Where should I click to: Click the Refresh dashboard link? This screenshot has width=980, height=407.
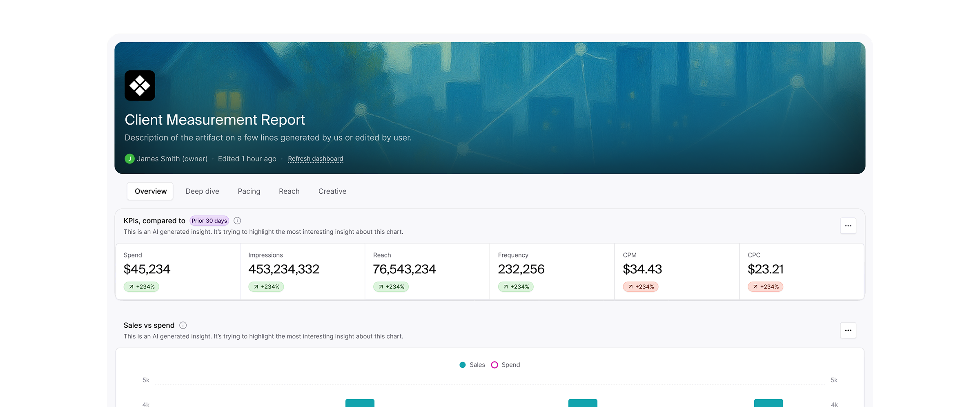316,159
